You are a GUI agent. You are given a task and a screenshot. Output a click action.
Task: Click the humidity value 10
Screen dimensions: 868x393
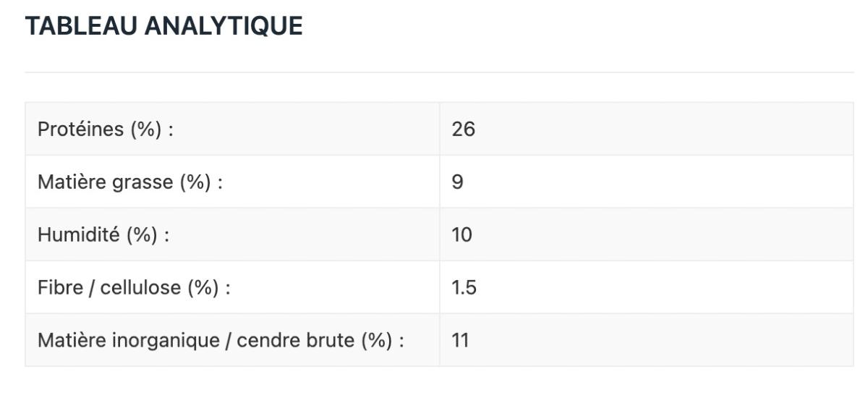462,235
